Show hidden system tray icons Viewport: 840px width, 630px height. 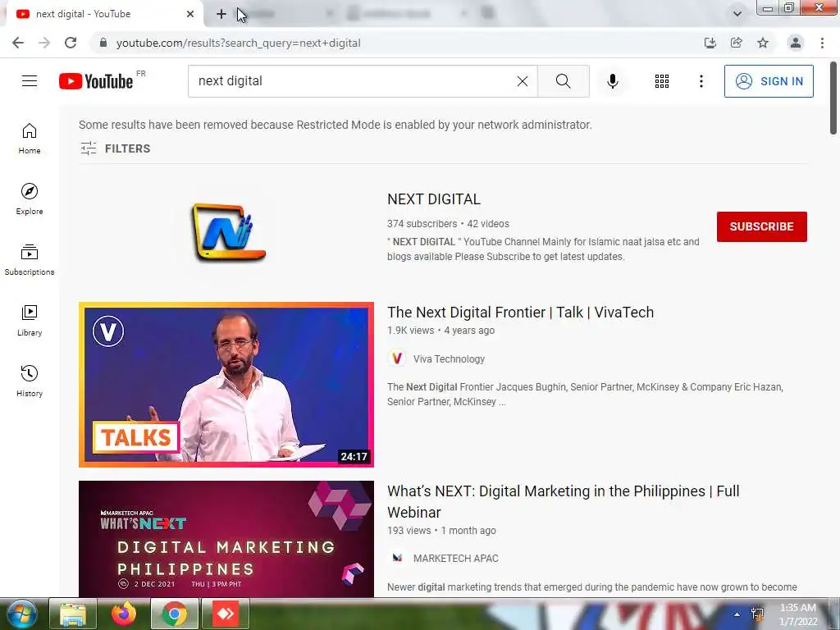tap(737, 614)
